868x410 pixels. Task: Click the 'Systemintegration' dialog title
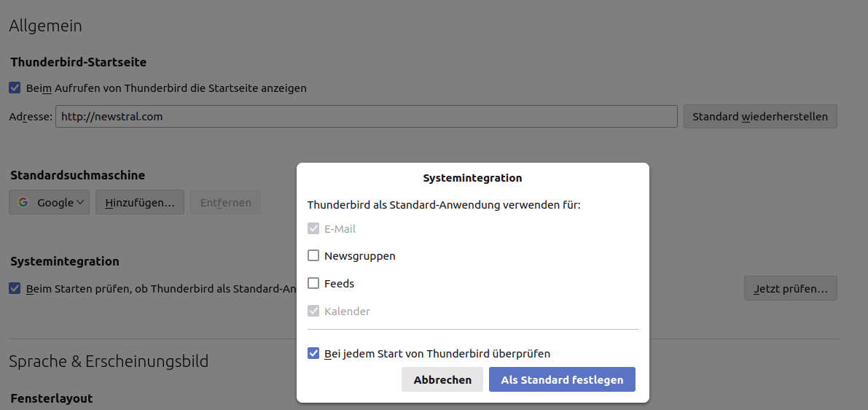[472, 178]
